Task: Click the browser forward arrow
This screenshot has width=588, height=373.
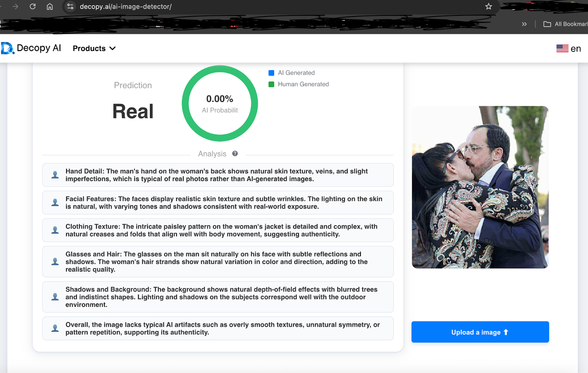Action: 15,7
